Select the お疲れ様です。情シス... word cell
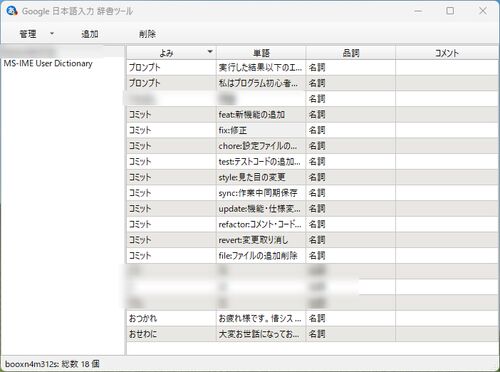This screenshot has width=500, height=372. 261,318
